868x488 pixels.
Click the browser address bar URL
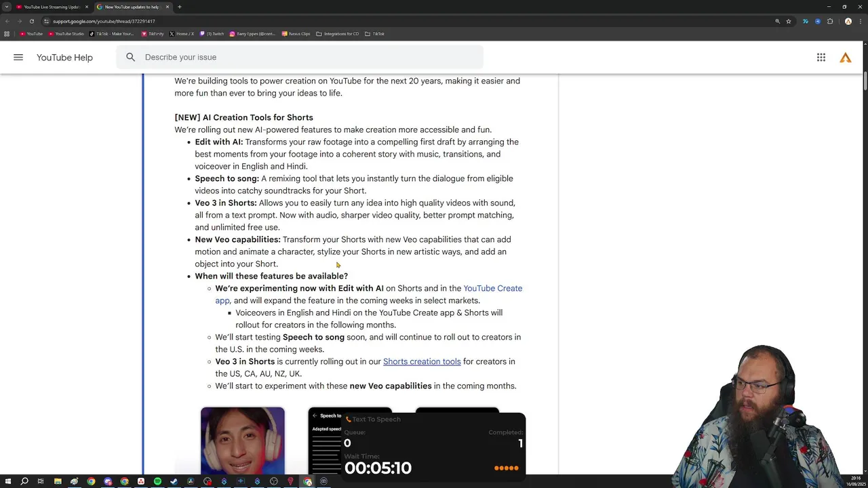tap(104, 21)
